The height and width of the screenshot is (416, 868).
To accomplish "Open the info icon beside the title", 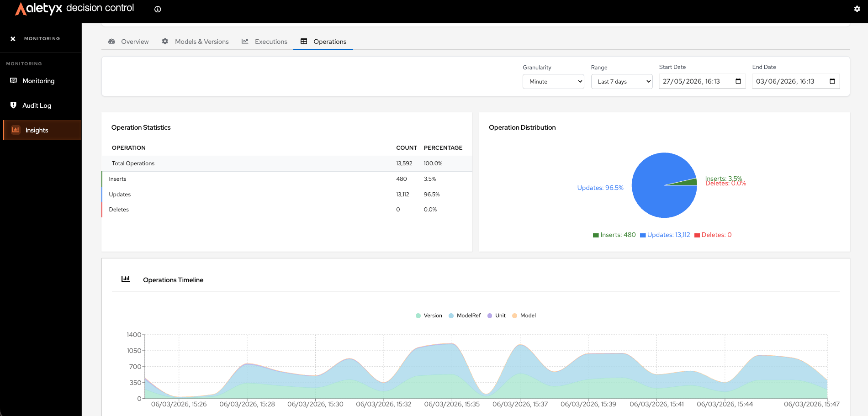I will pos(158,9).
